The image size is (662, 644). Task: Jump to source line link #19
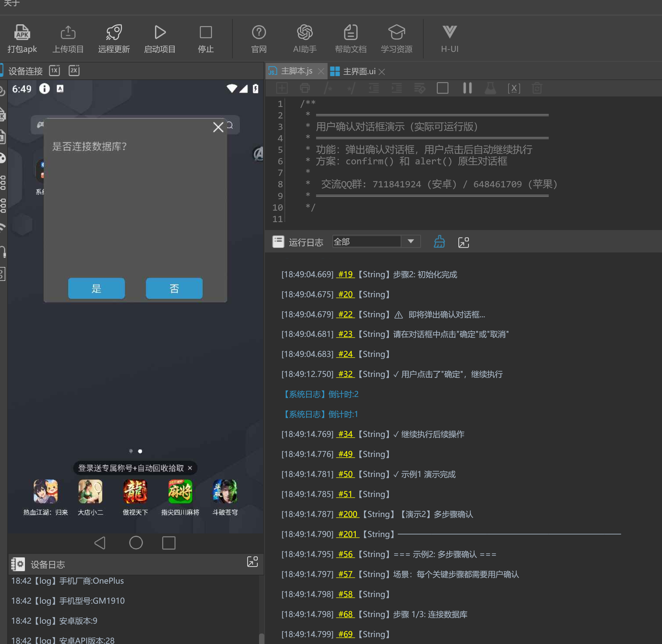point(346,274)
